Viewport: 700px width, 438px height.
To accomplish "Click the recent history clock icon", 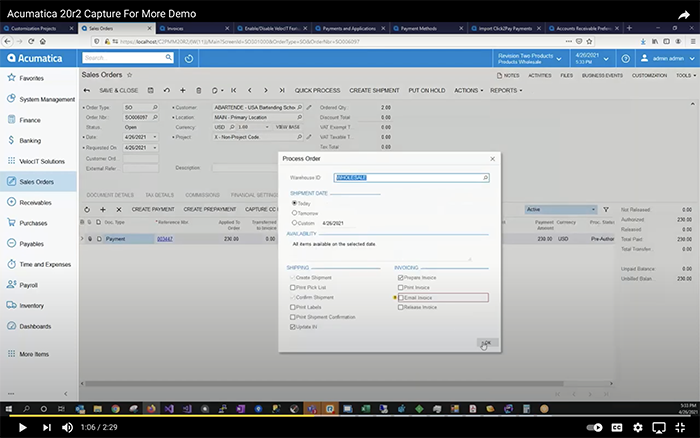I will 189,58.
